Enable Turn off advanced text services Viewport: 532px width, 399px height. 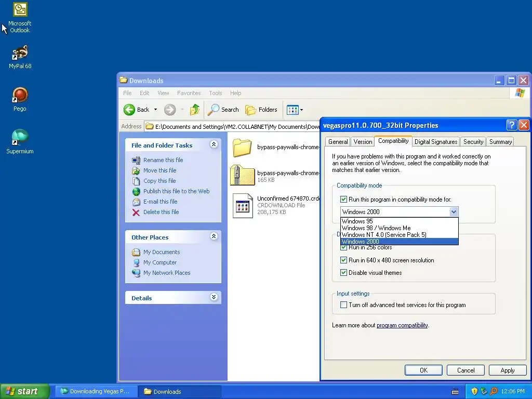344,304
